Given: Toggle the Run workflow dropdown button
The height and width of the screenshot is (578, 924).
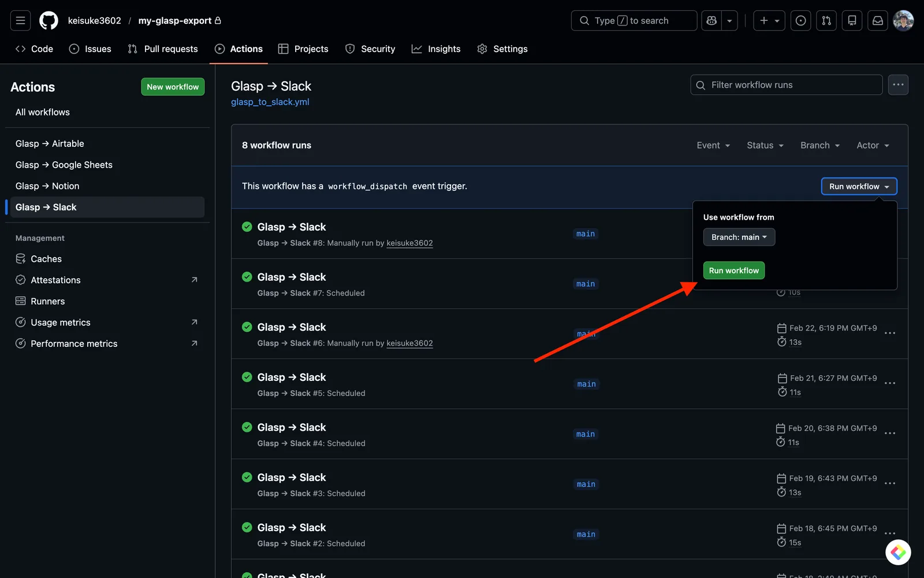Looking at the screenshot, I should [x=859, y=187].
